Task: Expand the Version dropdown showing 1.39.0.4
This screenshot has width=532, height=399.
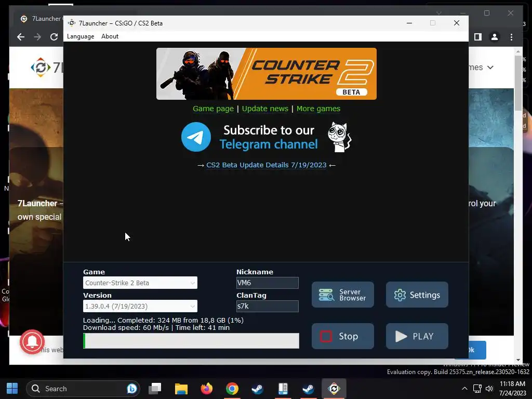Action: pyautogui.click(x=140, y=306)
